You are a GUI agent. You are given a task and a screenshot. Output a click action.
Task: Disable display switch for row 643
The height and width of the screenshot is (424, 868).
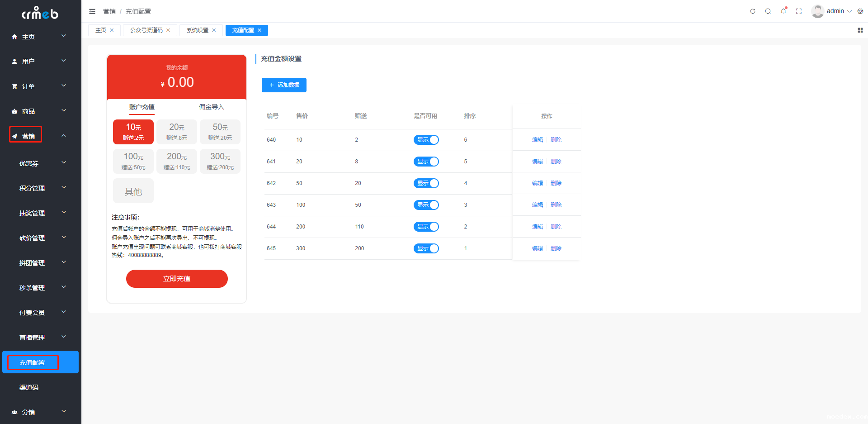[x=426, y=205]
